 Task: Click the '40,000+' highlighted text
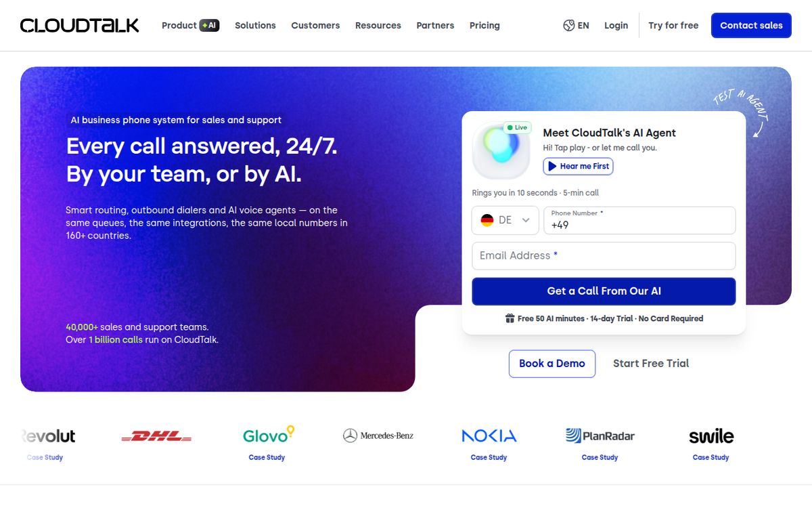coord(82,326)
